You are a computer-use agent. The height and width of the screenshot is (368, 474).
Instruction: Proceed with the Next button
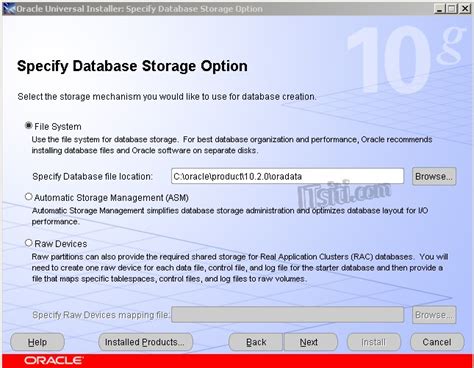[x=310, y=342]
